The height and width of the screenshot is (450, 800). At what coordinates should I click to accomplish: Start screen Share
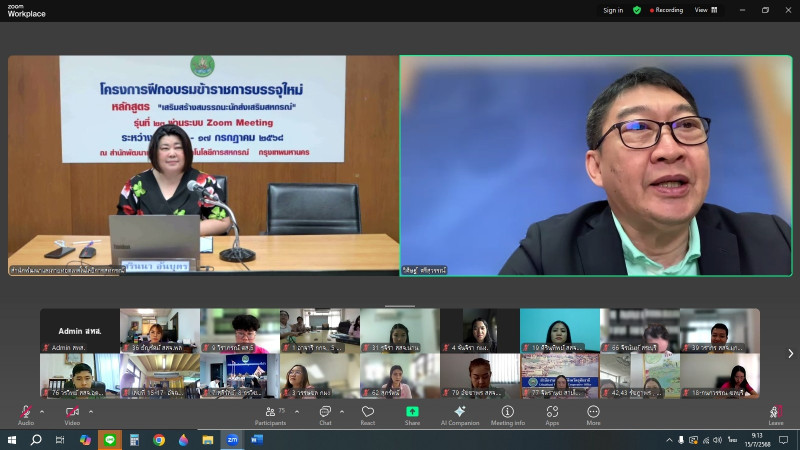(412, 415)
